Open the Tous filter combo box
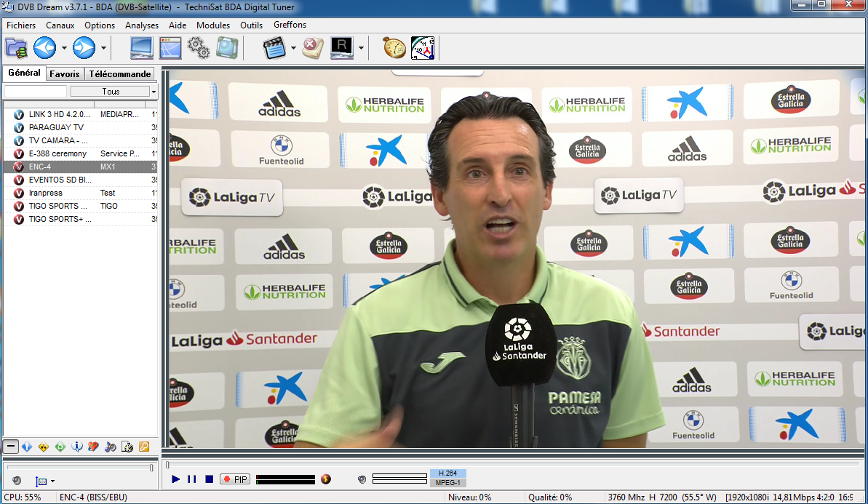Image resolution: width=868 pixels, height=504 pixels. 114,92
